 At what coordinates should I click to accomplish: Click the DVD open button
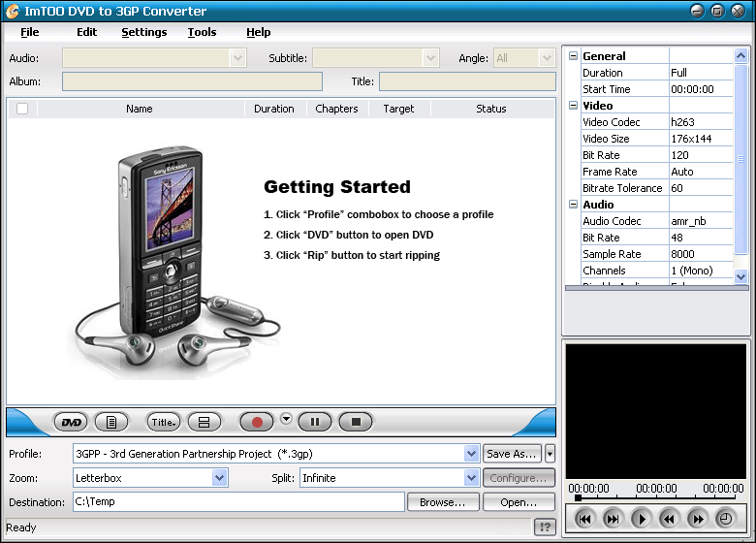[71, 422]
